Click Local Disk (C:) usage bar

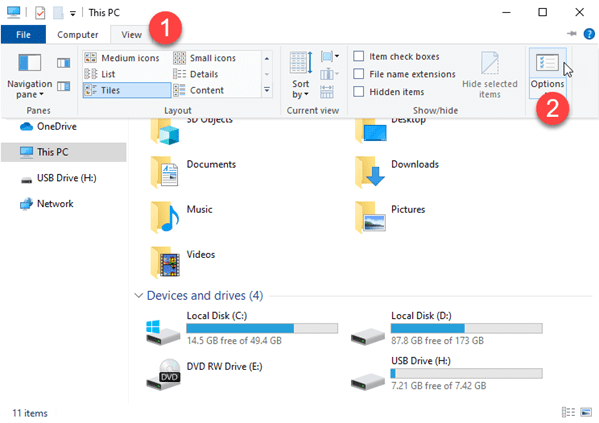point(262,328)
